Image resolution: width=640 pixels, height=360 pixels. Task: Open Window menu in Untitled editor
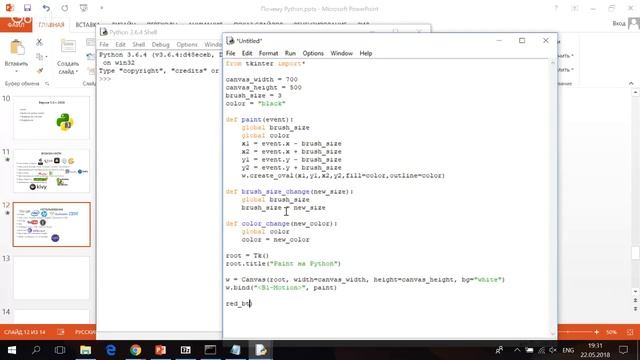point(342,53)
